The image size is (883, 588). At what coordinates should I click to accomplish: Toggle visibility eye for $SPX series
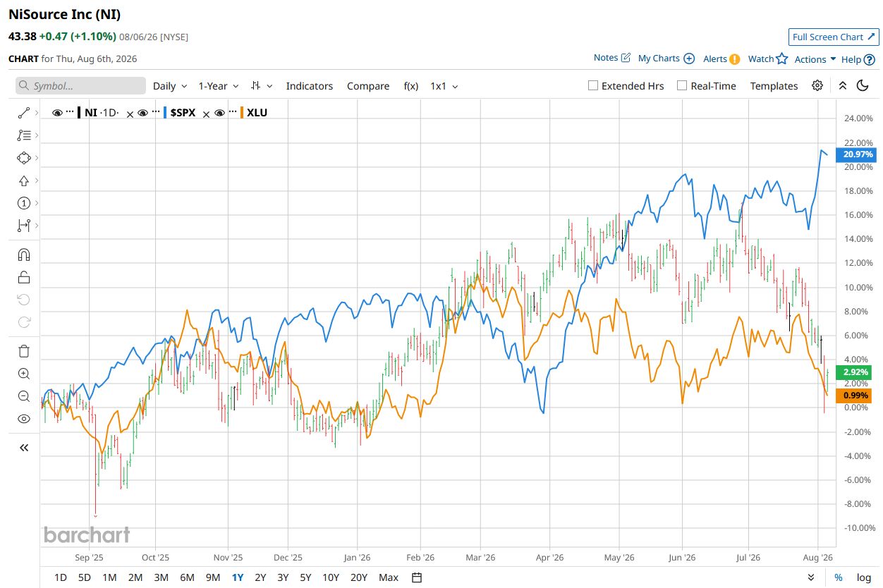coord(142,113)
